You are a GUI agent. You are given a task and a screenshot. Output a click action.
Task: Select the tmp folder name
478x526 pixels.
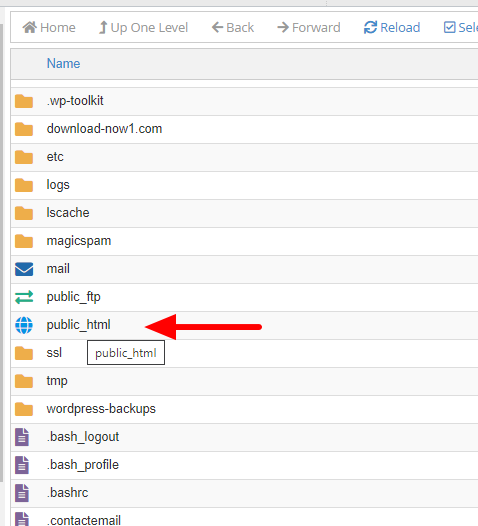(x=57, y=381)
